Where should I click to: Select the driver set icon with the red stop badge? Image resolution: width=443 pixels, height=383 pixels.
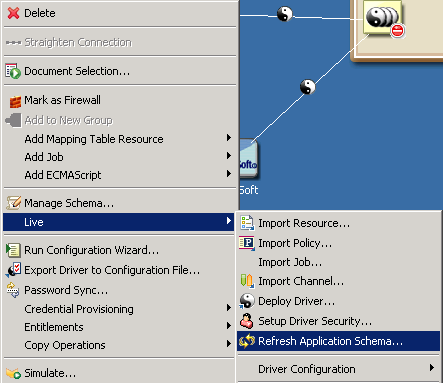pos(384,19)
